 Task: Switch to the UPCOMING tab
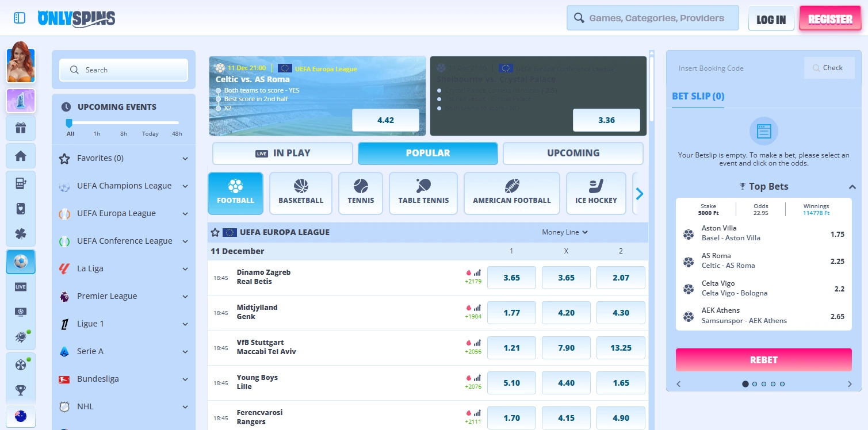[572, 153]
